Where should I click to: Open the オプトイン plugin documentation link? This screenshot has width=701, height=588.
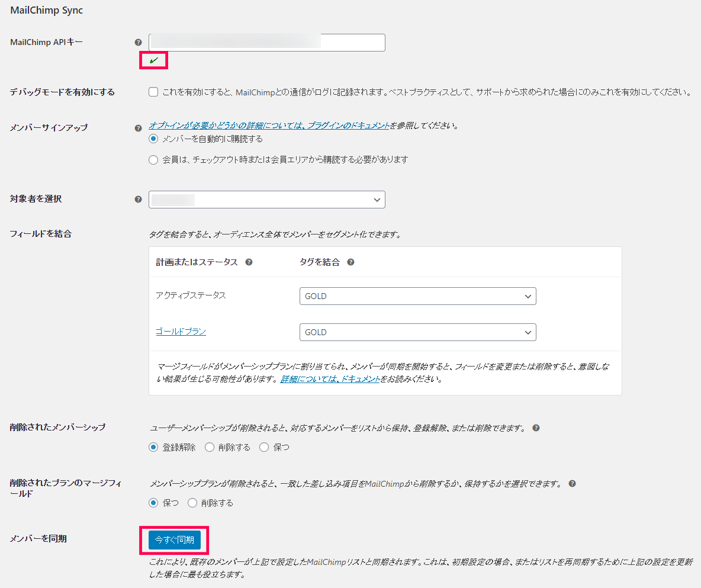pyautogui.click(x=269, y=126)
